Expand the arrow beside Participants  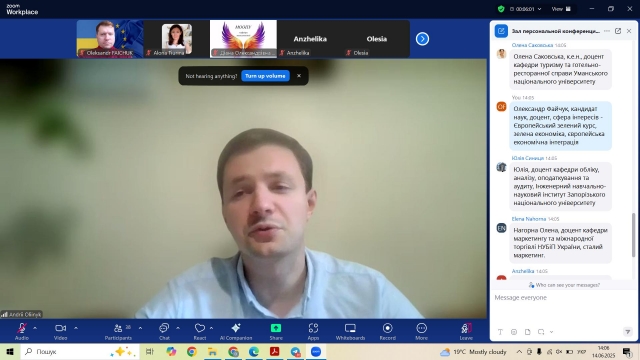point(140,328)
